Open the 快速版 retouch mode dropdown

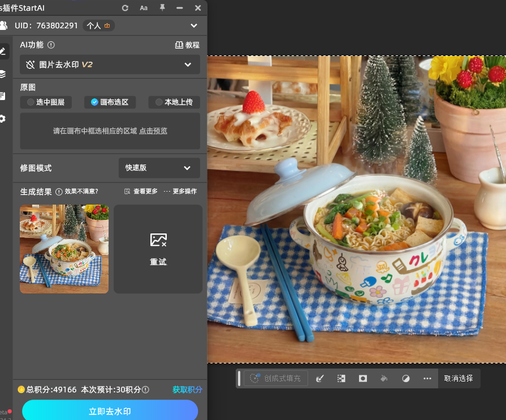click(159, 168)
